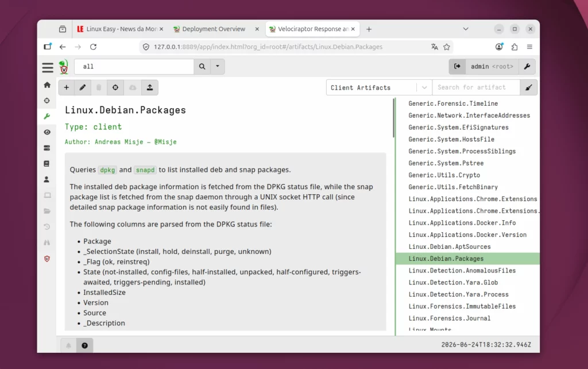The width and height of the screenshot is (588, 369).
Task: Click the broom clear-search artifact icon
Action: tap(529, 87)
